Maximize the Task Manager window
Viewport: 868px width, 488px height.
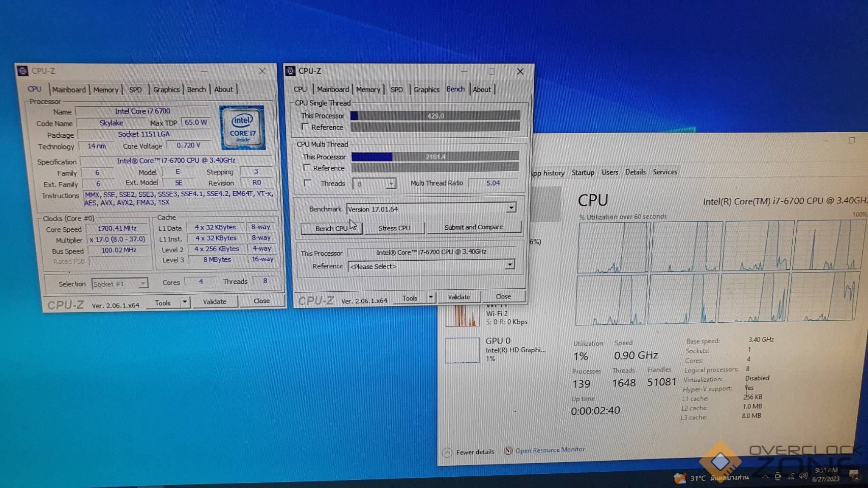(x=852, y=140)
